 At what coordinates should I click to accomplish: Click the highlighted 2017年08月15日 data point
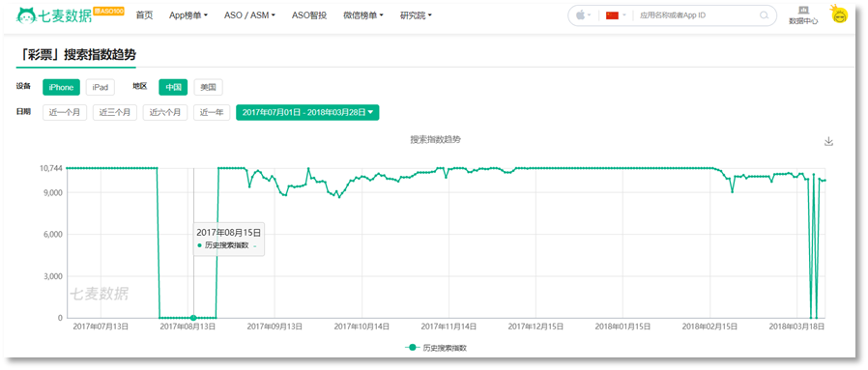point(193,318)
